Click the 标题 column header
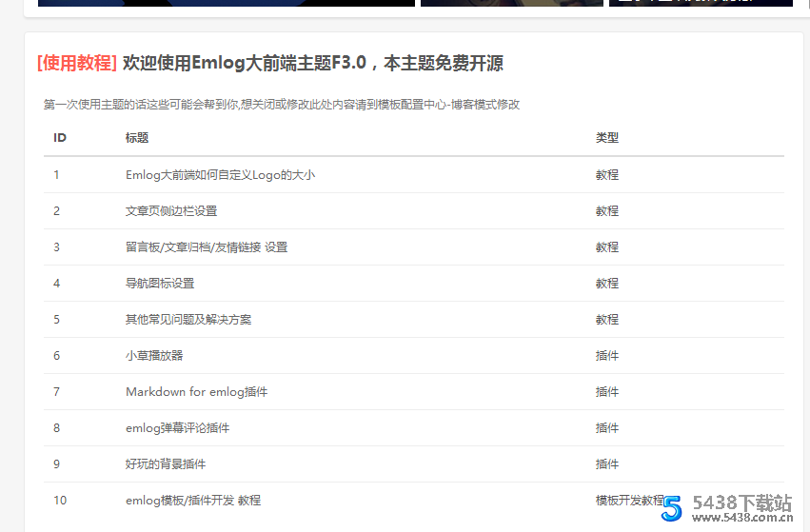 pyautogui.click(x=137, y=138)
